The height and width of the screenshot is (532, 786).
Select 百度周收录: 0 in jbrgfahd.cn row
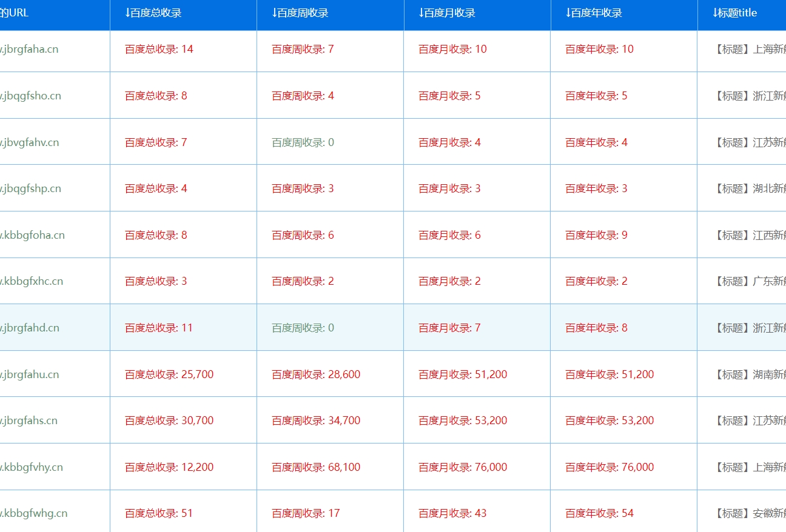pos(303,328)
